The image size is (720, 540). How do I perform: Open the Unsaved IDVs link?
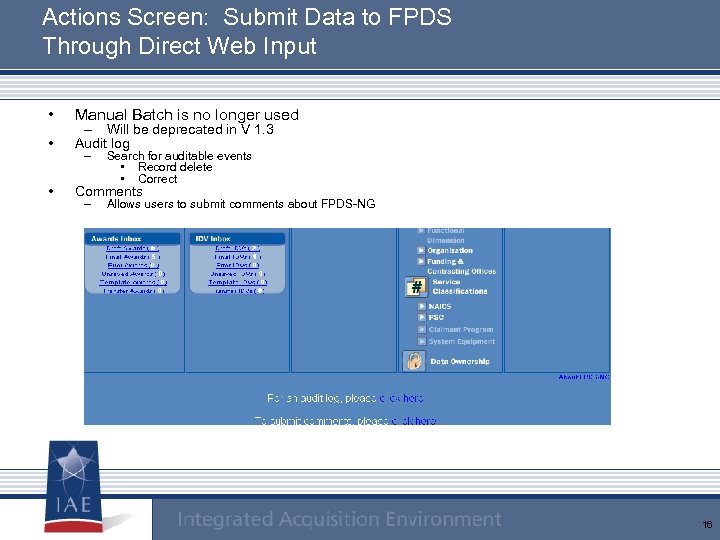pos(237,274)
